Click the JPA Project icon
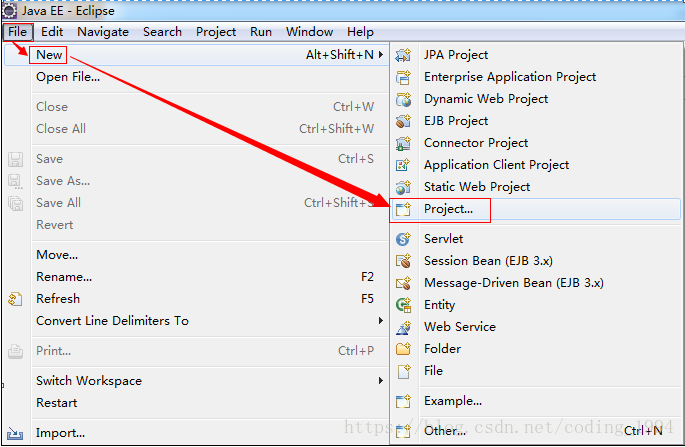685x447 pixels. click(403, 55)
